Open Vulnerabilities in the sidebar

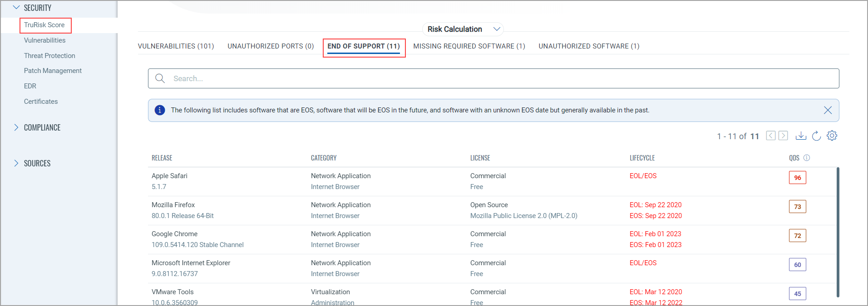pyautogui.click(x=44, y=40)
